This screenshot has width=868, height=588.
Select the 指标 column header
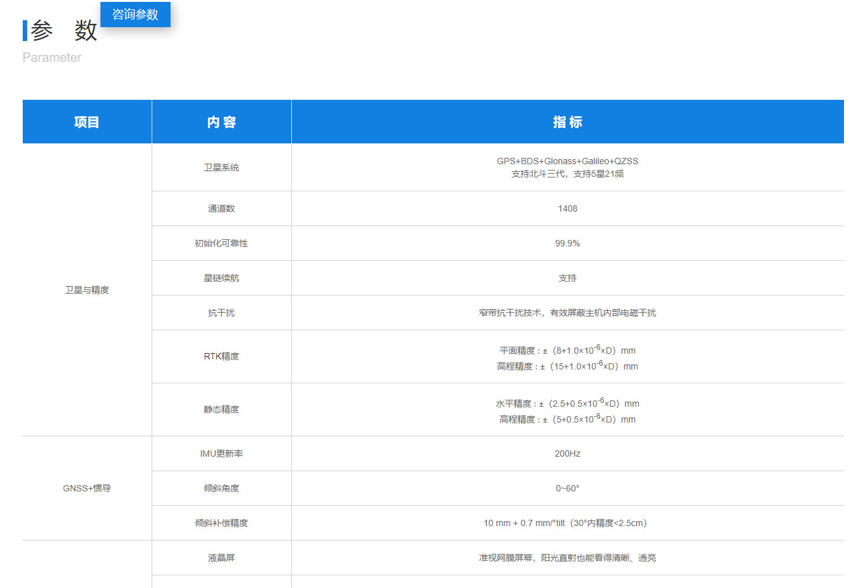[567, 122]
